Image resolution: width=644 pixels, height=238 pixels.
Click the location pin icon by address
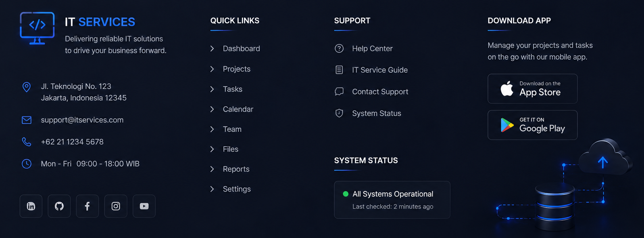pos(27,87)
